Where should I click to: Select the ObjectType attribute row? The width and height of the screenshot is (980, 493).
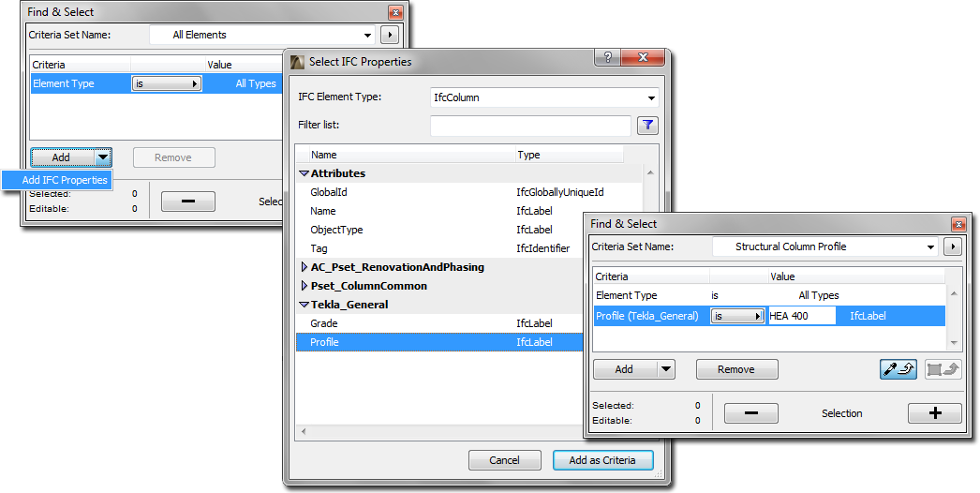(x=439, y=230)
